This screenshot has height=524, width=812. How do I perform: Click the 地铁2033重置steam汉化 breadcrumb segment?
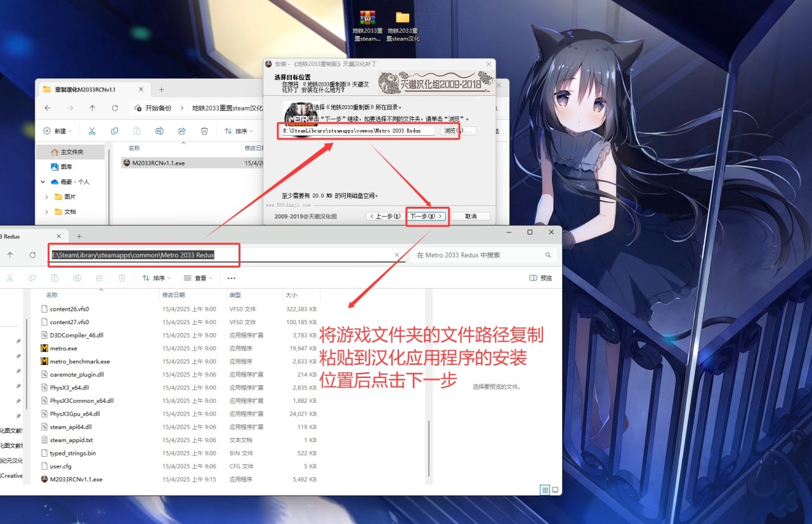(x=227, y=108)
